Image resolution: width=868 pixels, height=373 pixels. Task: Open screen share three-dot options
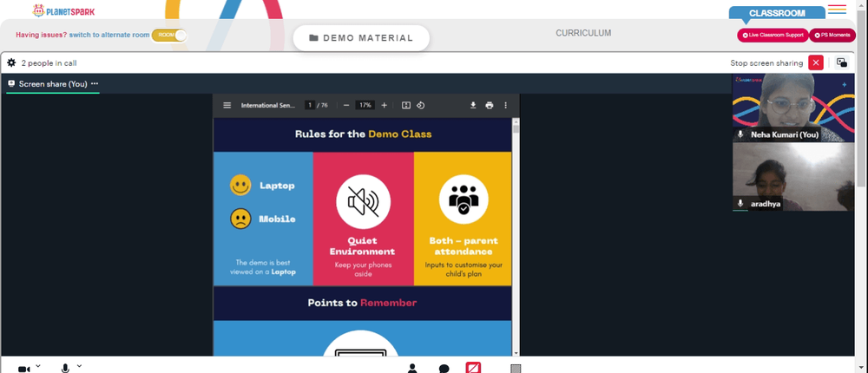[95, 83]
